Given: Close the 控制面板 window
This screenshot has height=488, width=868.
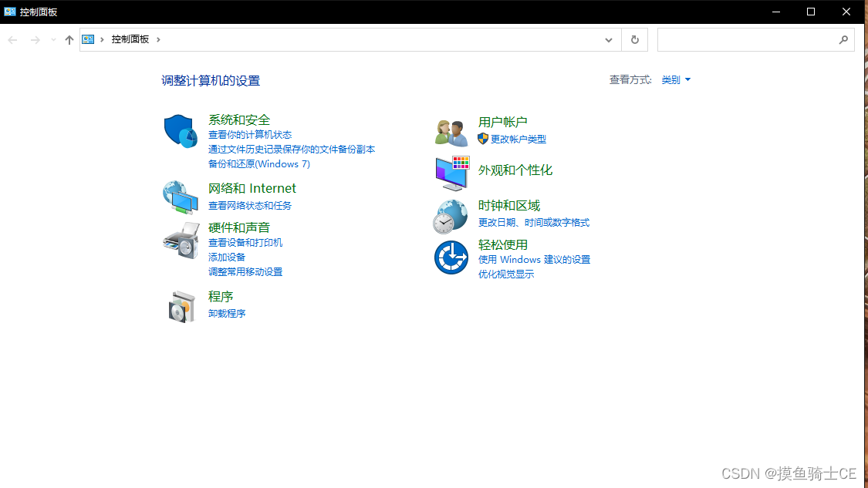Looking at the screenshot, I should 846,12.
